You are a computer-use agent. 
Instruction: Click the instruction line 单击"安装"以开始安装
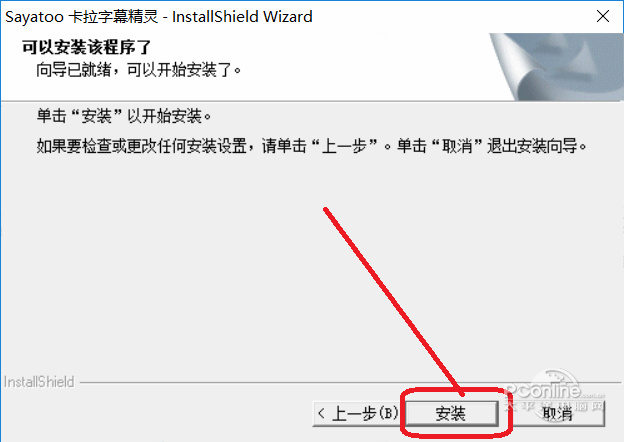tap(124, 116)
